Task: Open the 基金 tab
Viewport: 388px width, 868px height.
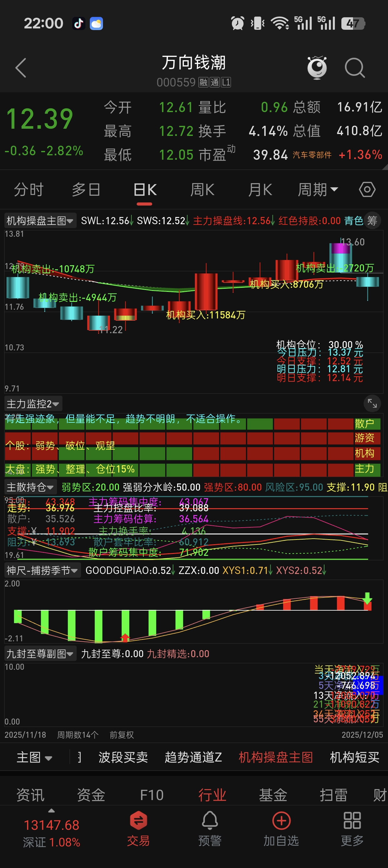Action: 273,795
